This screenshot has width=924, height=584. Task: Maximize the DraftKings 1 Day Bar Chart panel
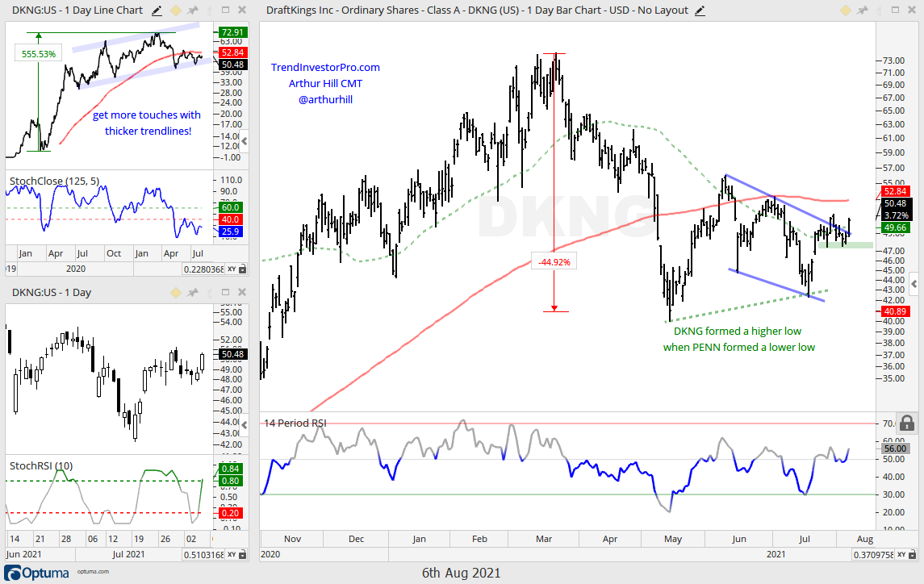pyautogui.click(x=895, y=10)
